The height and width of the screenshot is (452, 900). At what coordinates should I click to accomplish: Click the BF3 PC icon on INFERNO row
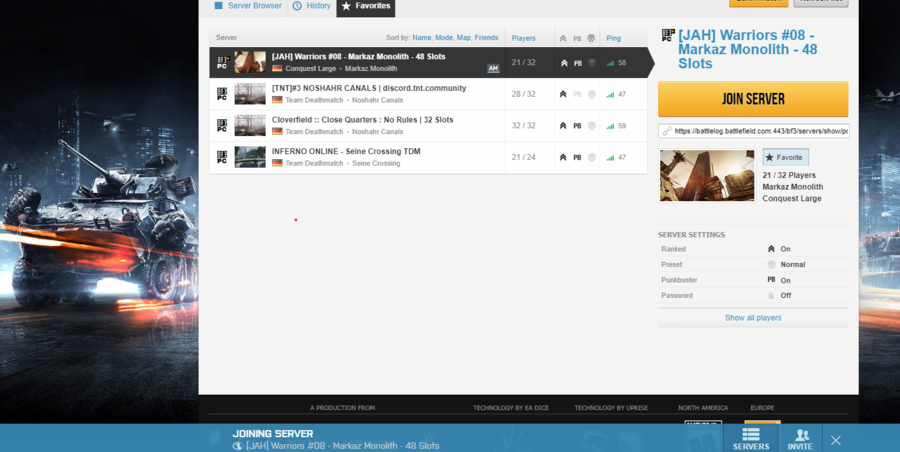(222, 157)
